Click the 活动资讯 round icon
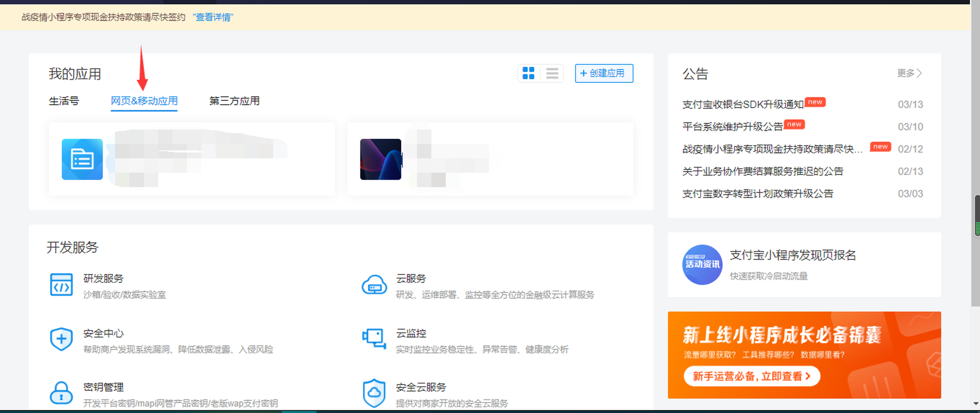 click(x=702, y=264)
